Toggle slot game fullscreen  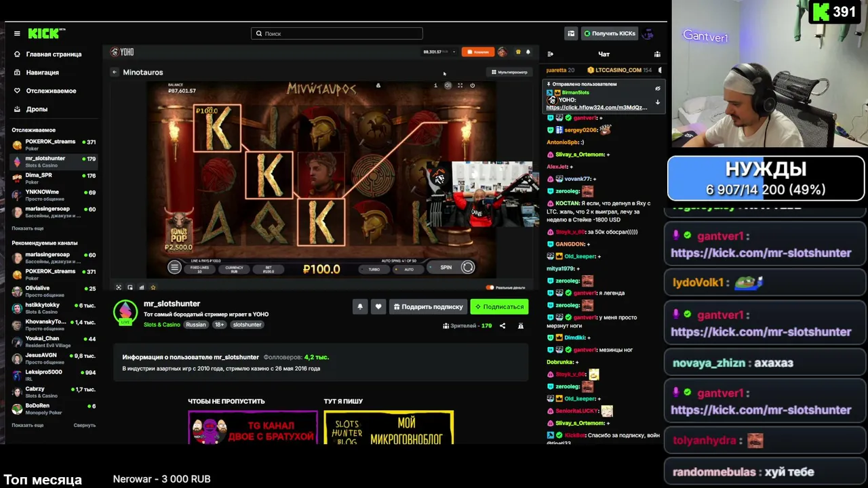coord(460,85)
